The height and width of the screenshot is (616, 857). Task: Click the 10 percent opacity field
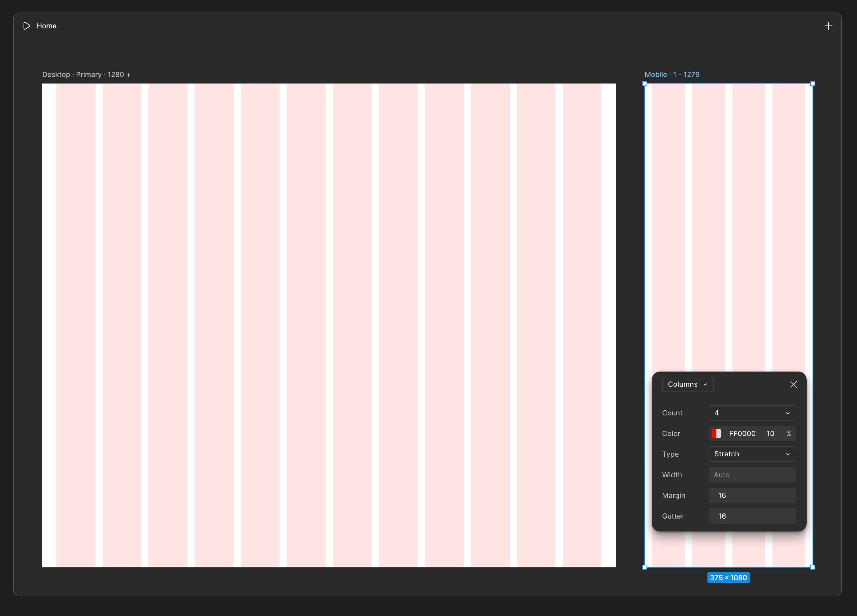point(771,433)
